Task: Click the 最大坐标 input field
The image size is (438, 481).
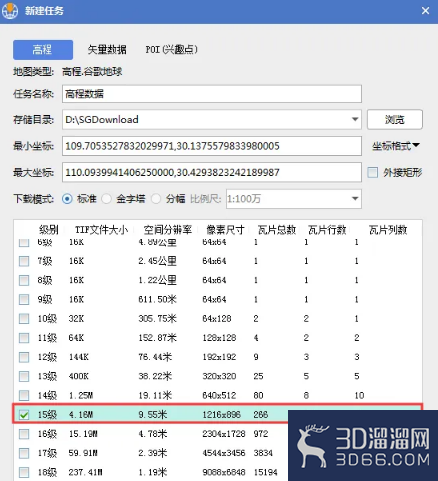Action: [212, 172]
